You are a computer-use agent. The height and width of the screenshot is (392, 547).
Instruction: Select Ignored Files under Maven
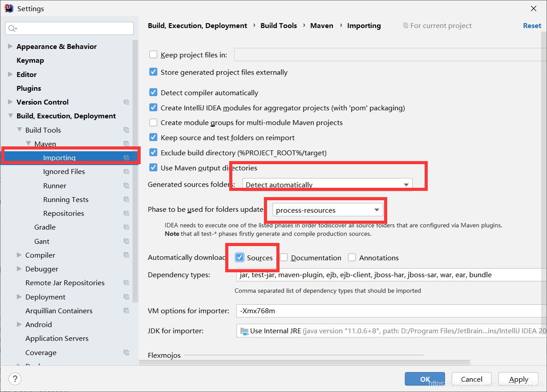64,172
